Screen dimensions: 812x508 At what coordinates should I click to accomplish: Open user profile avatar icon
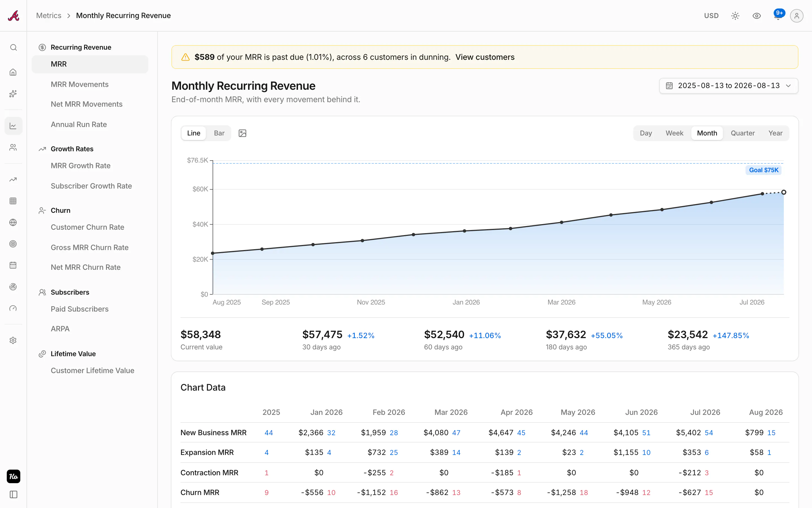[x=796, y=16]
